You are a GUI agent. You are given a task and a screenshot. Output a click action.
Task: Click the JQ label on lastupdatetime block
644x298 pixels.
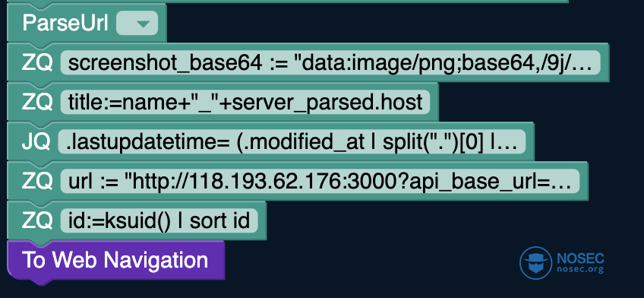pos(36,142)
